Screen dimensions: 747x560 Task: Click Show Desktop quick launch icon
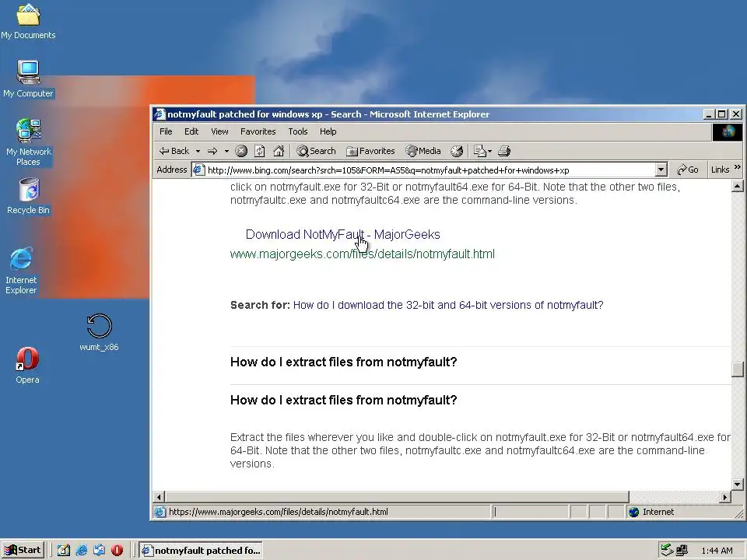click(x=63, y=550)
